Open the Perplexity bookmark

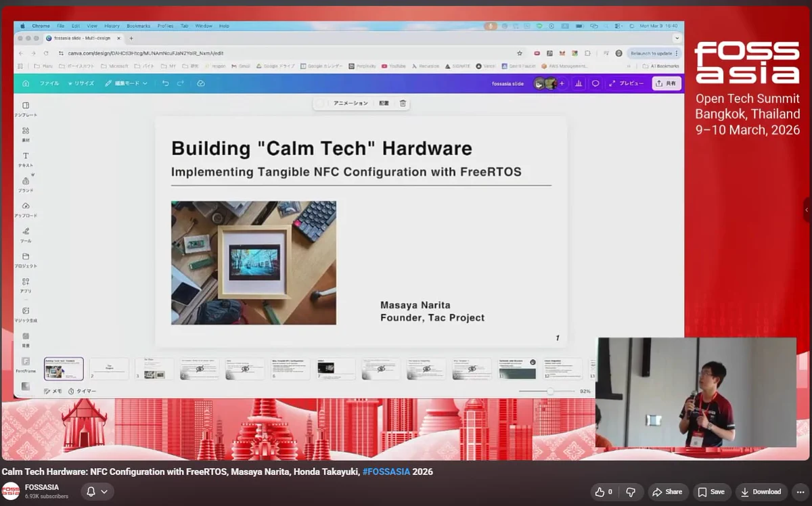coord(363,66)
